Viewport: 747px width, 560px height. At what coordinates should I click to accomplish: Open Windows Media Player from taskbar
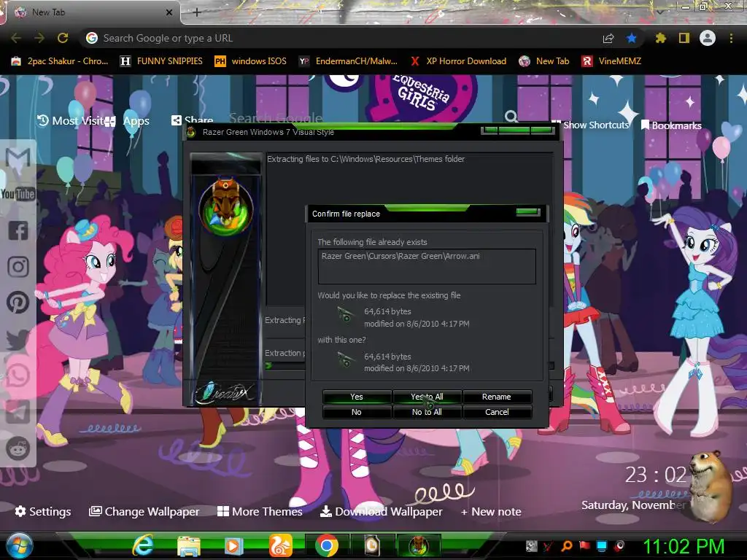[234, 545]
